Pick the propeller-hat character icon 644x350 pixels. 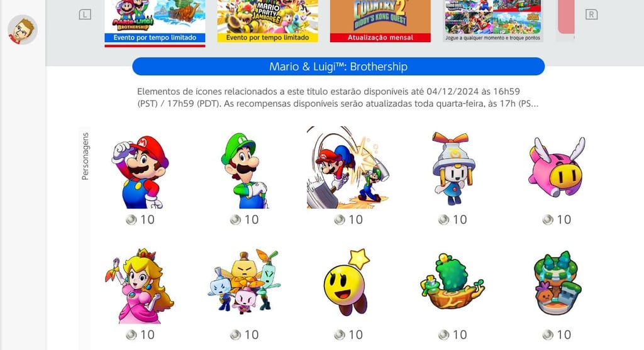pyautogui.click(x=453, y=168)
